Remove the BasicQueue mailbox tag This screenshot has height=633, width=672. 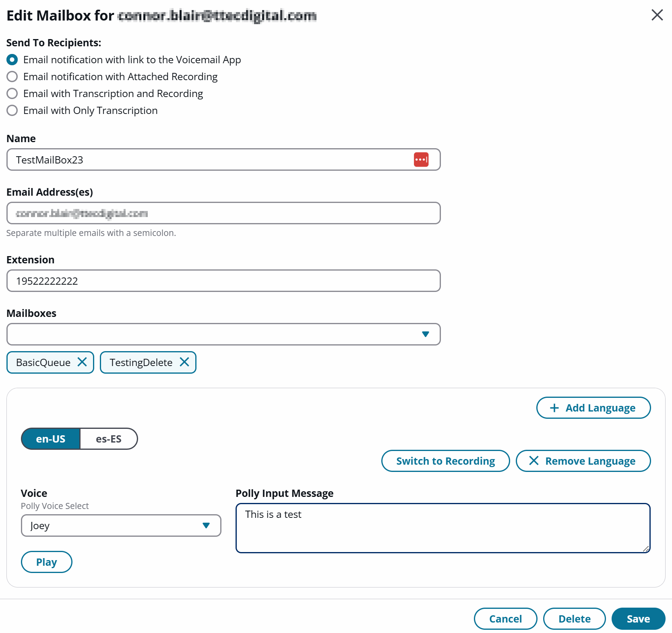point(82,362)
